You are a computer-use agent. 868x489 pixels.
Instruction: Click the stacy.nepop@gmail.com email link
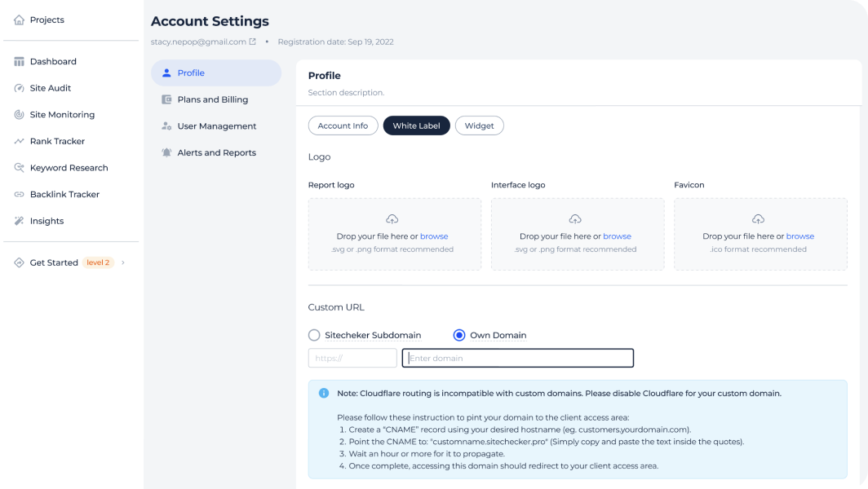click(198, 42)
